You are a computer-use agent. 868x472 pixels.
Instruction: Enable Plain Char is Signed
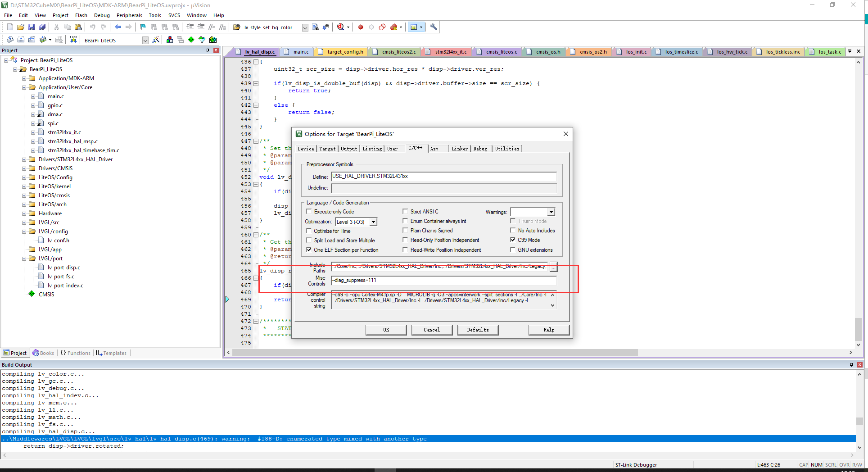pos(405,230)
